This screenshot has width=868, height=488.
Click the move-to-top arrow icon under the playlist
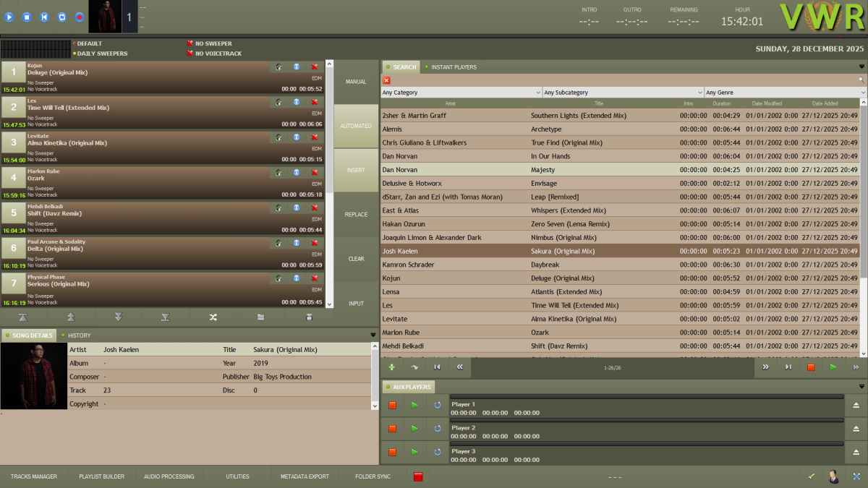24,317
